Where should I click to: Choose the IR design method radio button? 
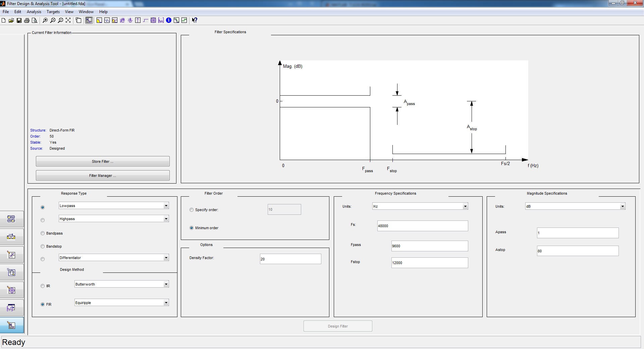[x=43, y=286]
